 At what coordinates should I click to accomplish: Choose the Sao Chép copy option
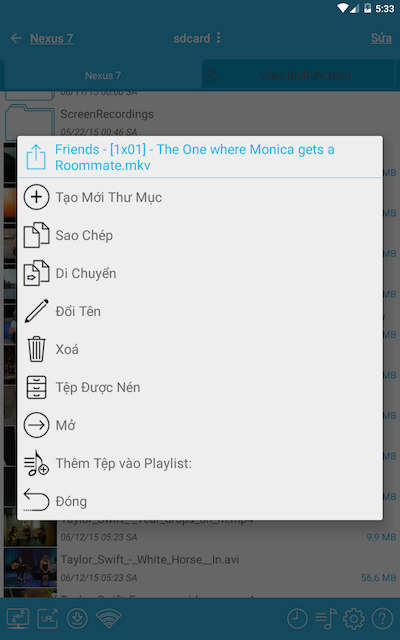200,236
